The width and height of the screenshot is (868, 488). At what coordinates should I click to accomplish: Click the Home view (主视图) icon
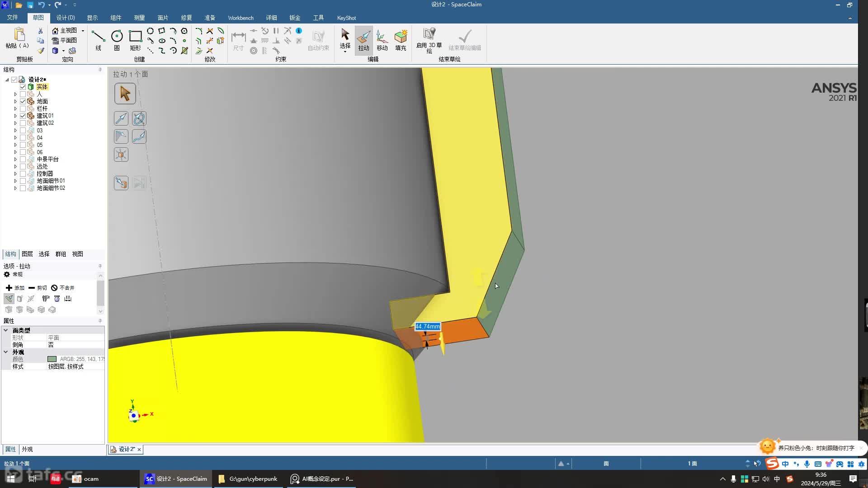tap(55, 30)
